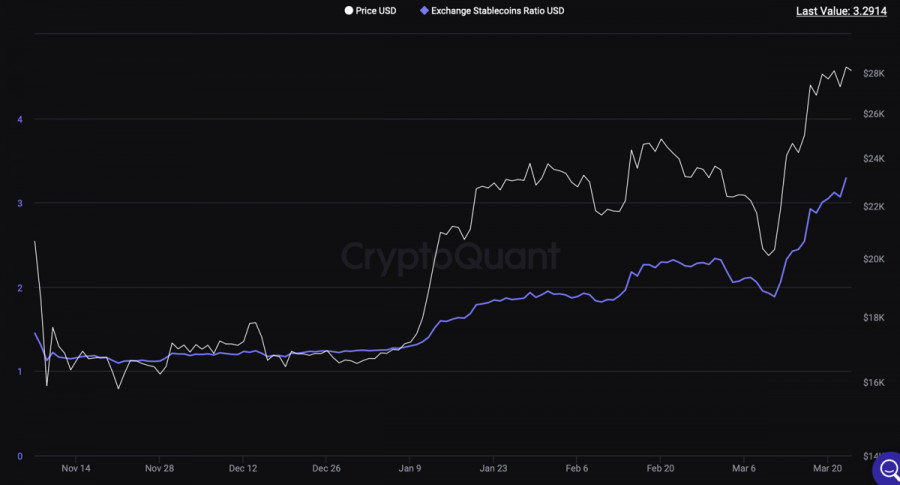Click the ratio axis value 4
The width and height of the screenshot is (900, 485).
coord(19,119)
